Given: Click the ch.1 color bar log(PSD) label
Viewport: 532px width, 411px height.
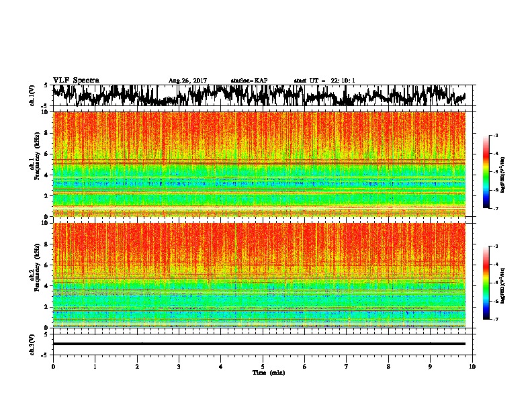Looking at the screenshot, I should point(502,175).
